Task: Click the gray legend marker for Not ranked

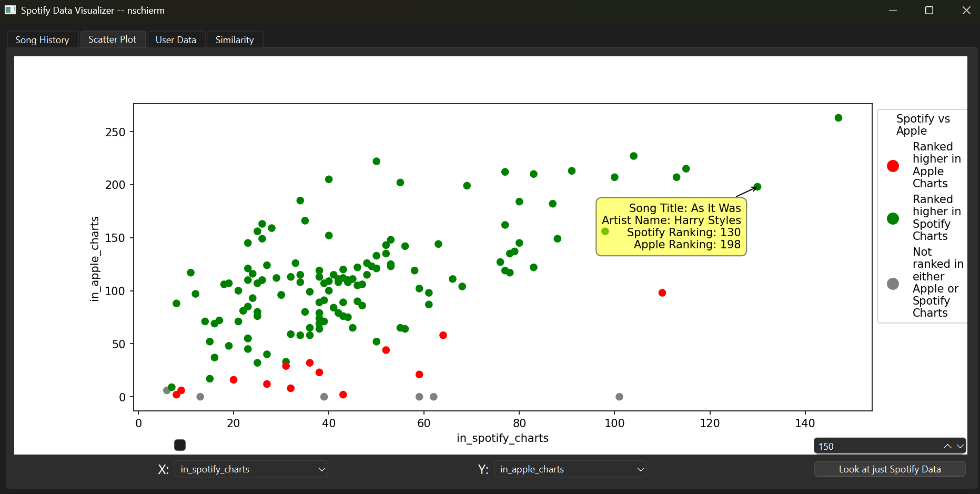Action: (893, 284)
